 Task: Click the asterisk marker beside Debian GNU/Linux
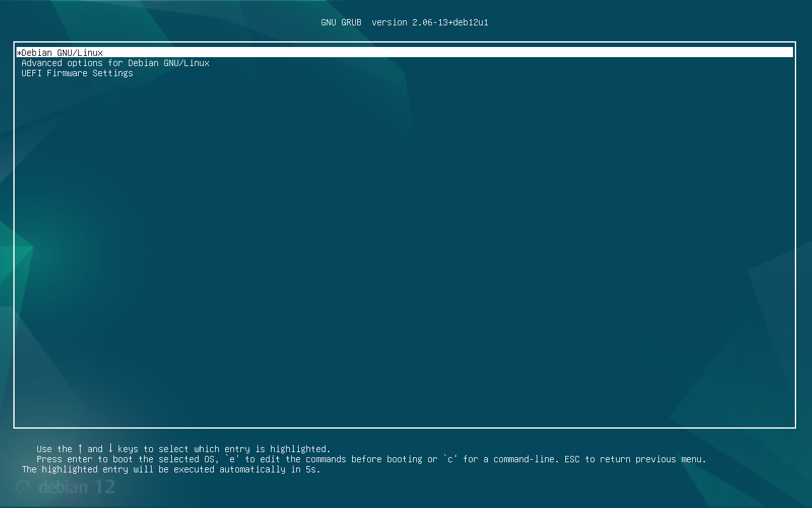19,53
